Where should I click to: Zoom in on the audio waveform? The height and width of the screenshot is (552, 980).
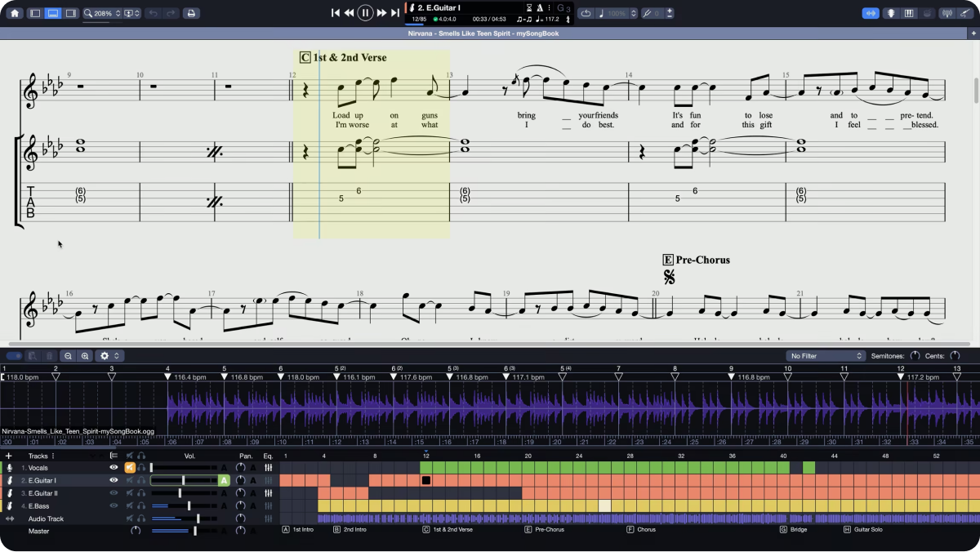[x=85, y=356]
